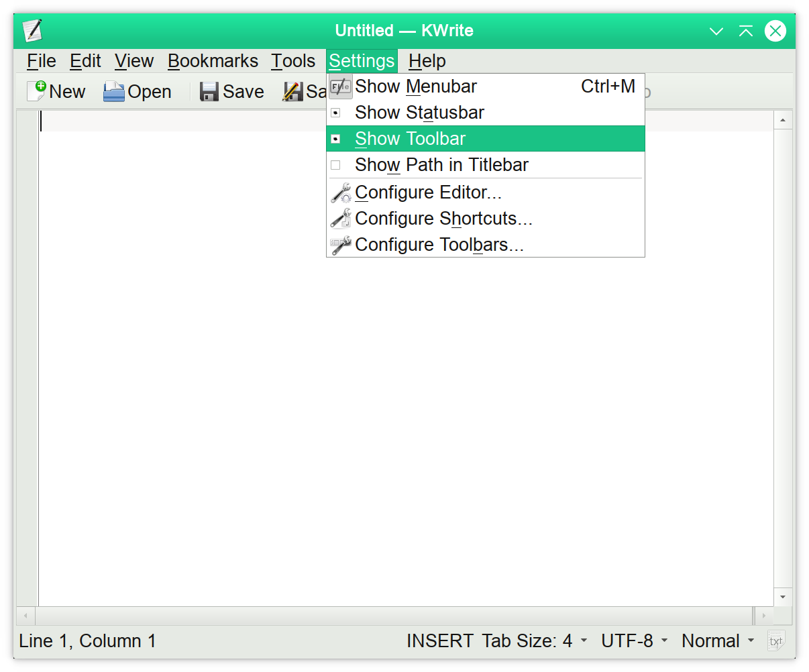Click the Save floppy disk icon
The width and height of the screenshot is (809, 672).
[209, 91]
